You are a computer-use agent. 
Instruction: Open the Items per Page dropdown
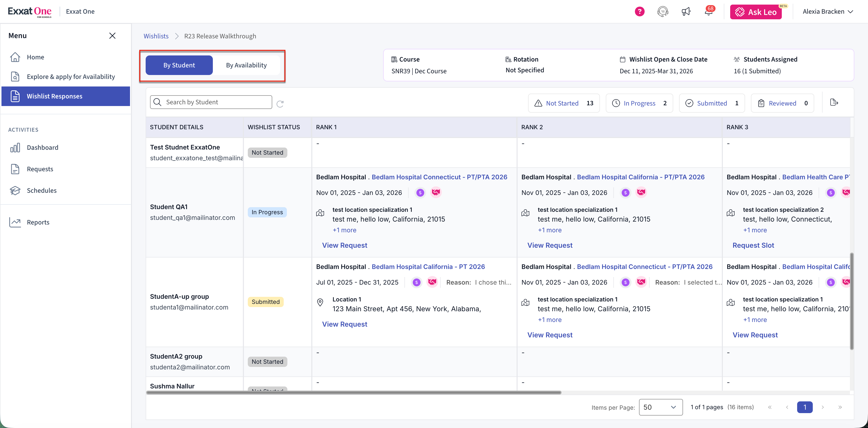661,407
